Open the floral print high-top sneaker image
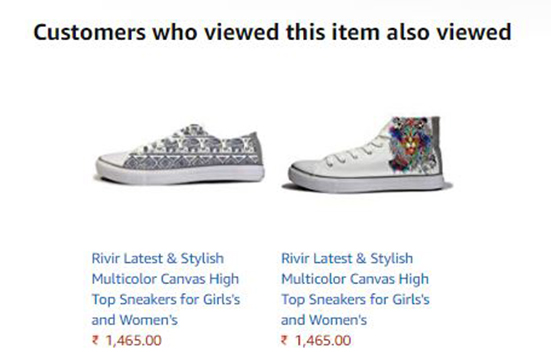 point(368,155)
